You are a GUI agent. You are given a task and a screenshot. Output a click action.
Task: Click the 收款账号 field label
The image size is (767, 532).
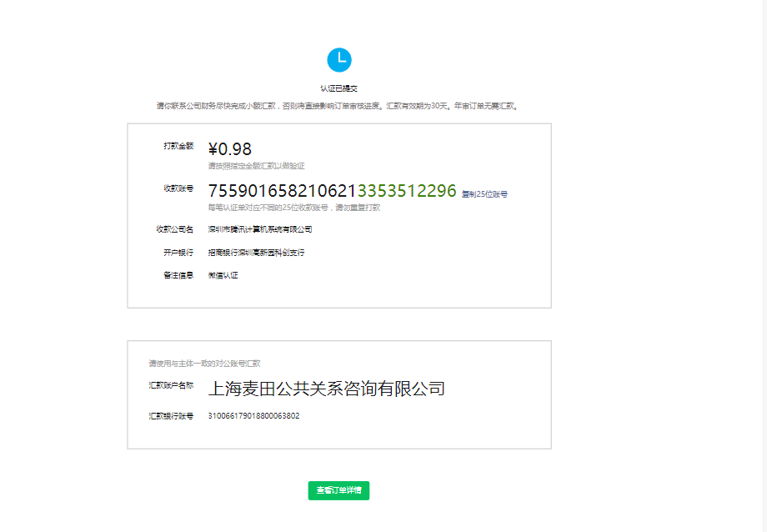pyautogui.click(x=178, y=188)
